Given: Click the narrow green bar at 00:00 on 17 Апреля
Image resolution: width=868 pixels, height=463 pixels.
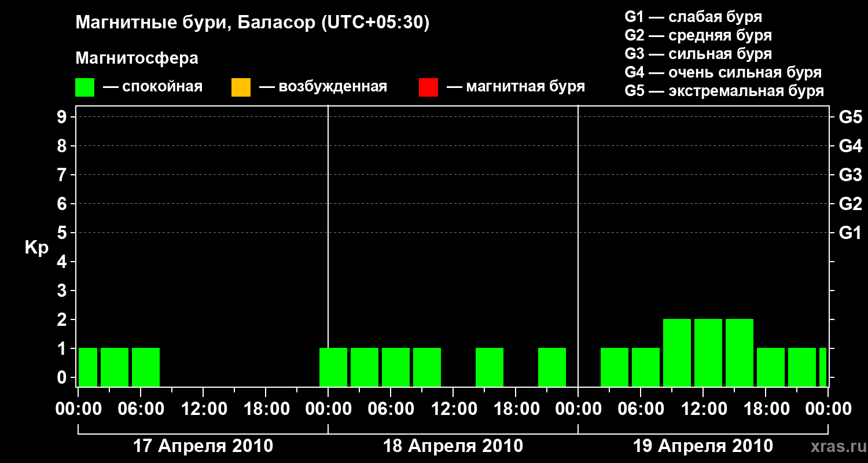Looking at the screenshot, I should click(x=88, y=367).
